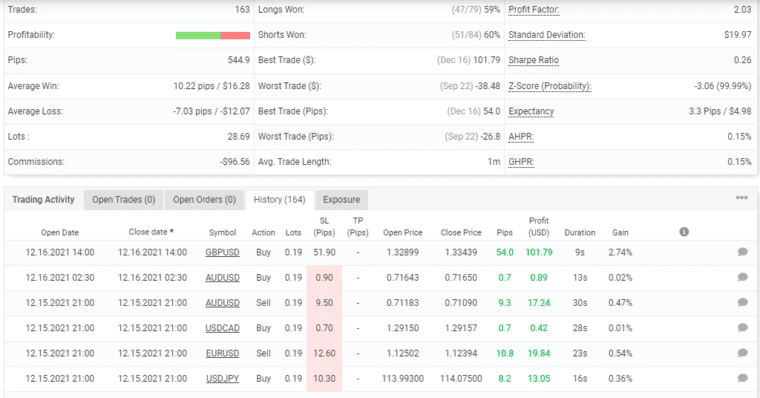
Task: Select the 544.9 Pips value
Action: point(238,60)
